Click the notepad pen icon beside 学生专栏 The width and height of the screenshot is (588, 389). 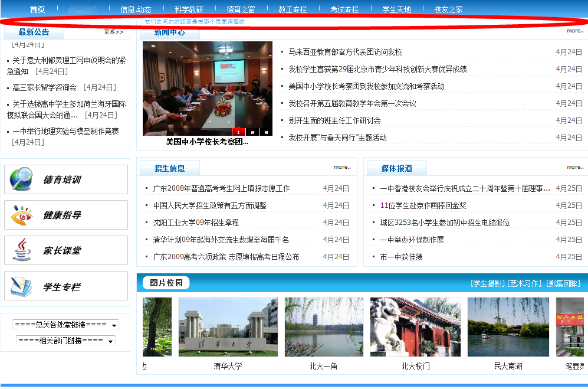pos(21,287)
